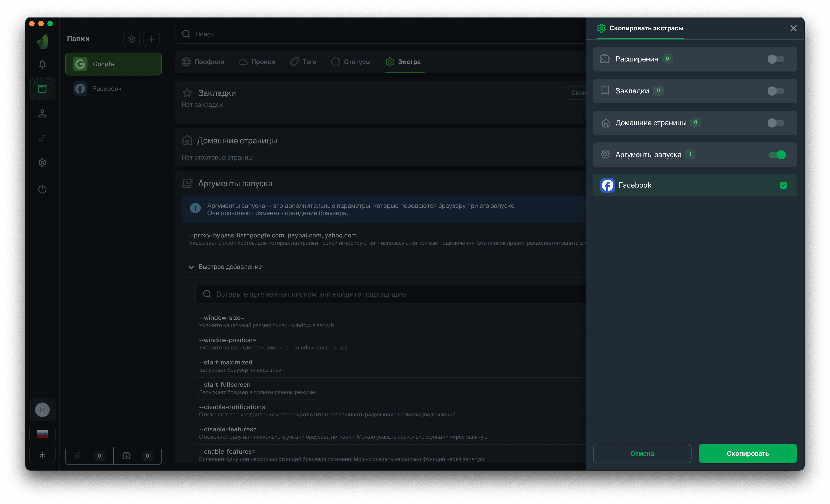Image resolution: width=830 pixels, height=504 pixels.
Task: Click the bookmark icon in panel Закладки row
Action: point(605,91)
